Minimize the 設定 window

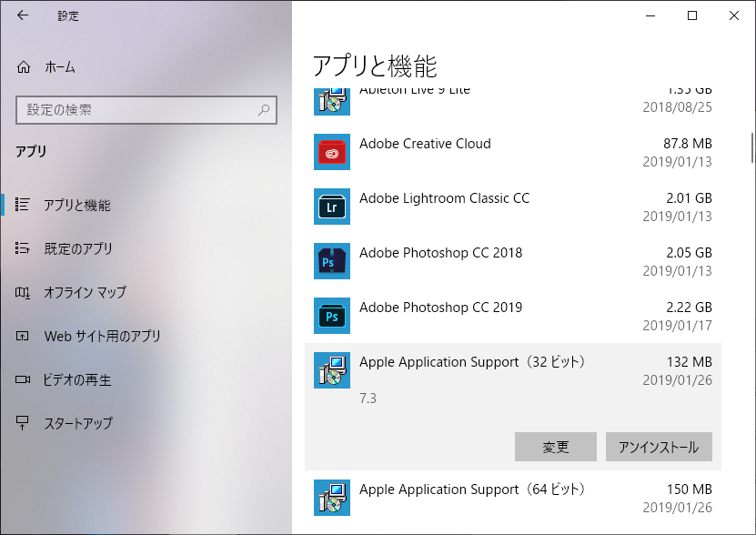(x=650, y=15)
